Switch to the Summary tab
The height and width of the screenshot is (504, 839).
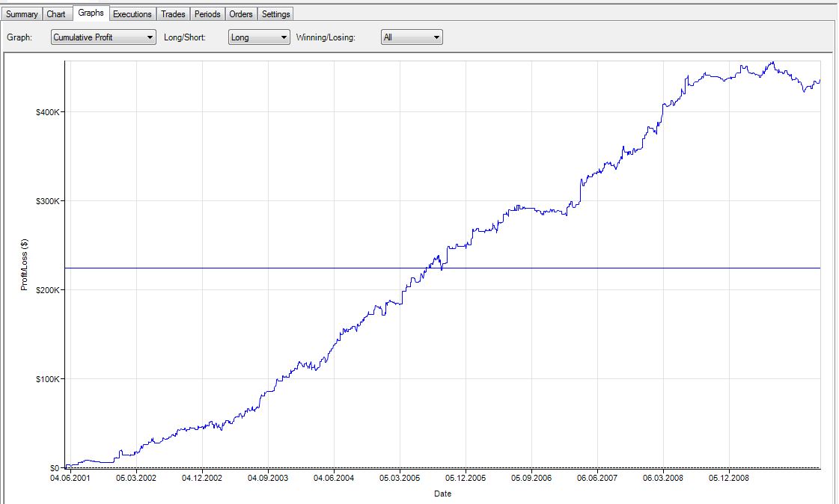[x=22, y=14]
